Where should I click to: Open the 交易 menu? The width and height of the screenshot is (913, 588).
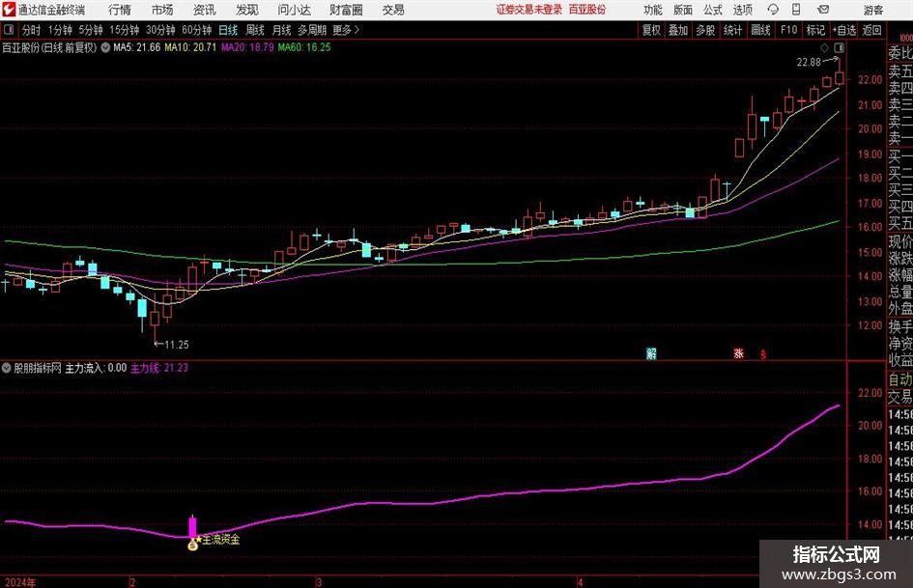[x=393, y=10]
